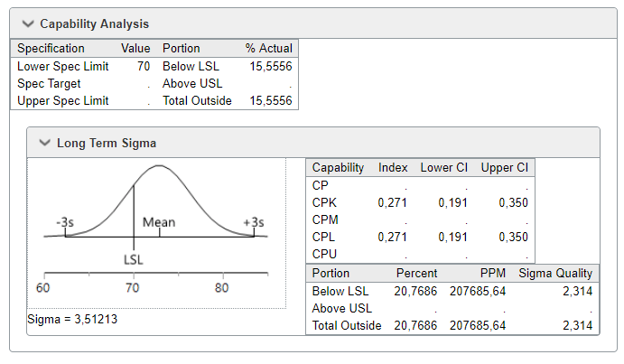Click the Long Term Sigma panel title

[x=106, y=143]
